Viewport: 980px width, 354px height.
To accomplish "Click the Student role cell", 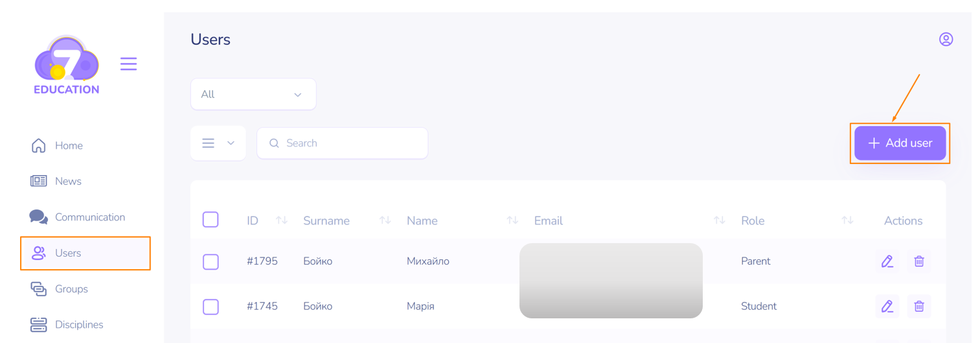I will (759, 306).
